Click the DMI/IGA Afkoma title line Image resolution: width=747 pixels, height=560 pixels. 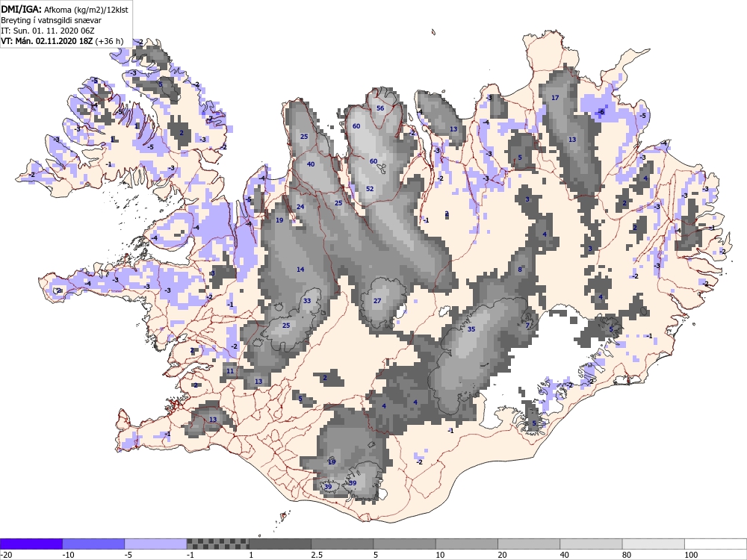[64, 9]
